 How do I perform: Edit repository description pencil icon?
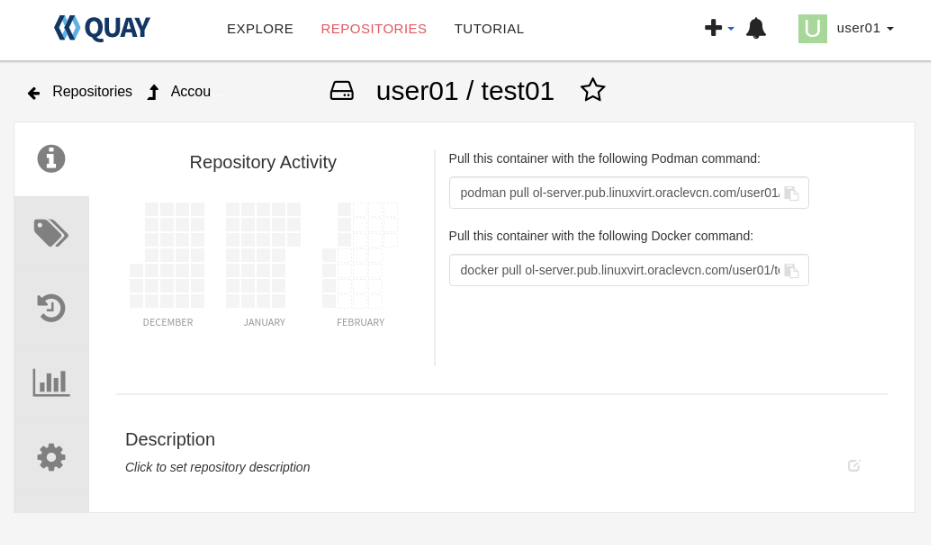pos(854,466)
